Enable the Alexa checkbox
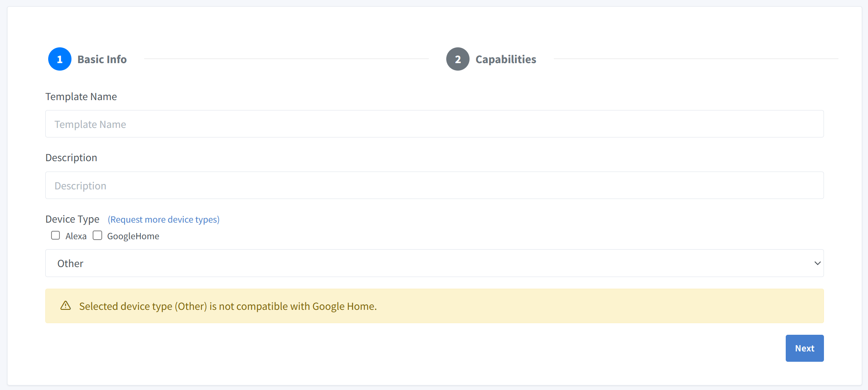Screen dimensions: 868x390 point(56,235)
